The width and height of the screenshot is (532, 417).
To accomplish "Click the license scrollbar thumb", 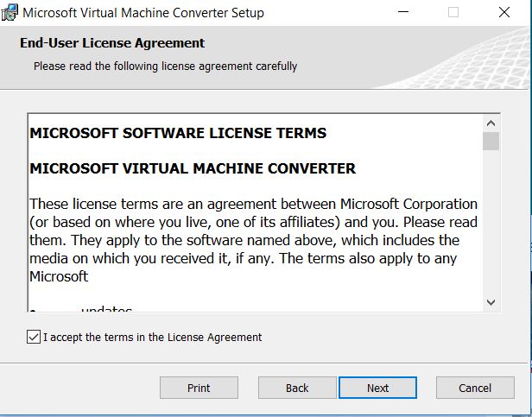I will pyautogui.click(x=491, y=141).
